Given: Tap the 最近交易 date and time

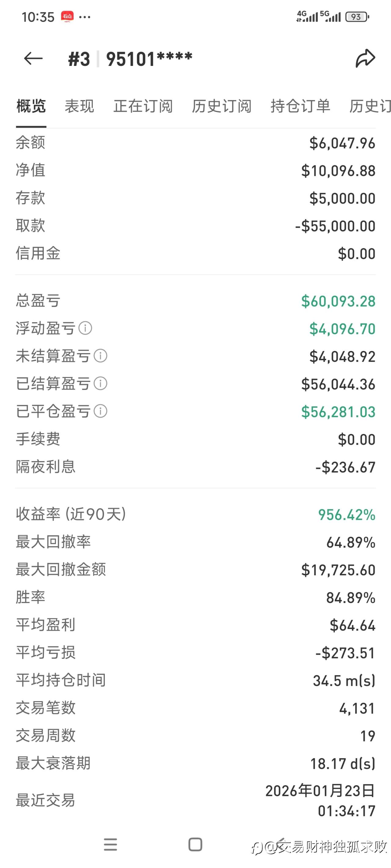Looking at the screenshot, I should (x=320, y=801).
